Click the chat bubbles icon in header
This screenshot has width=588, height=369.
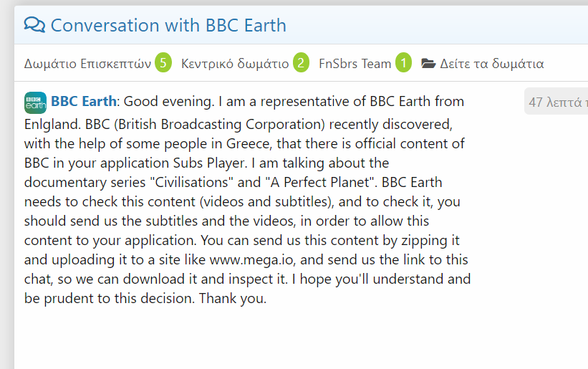pos(34,25)
